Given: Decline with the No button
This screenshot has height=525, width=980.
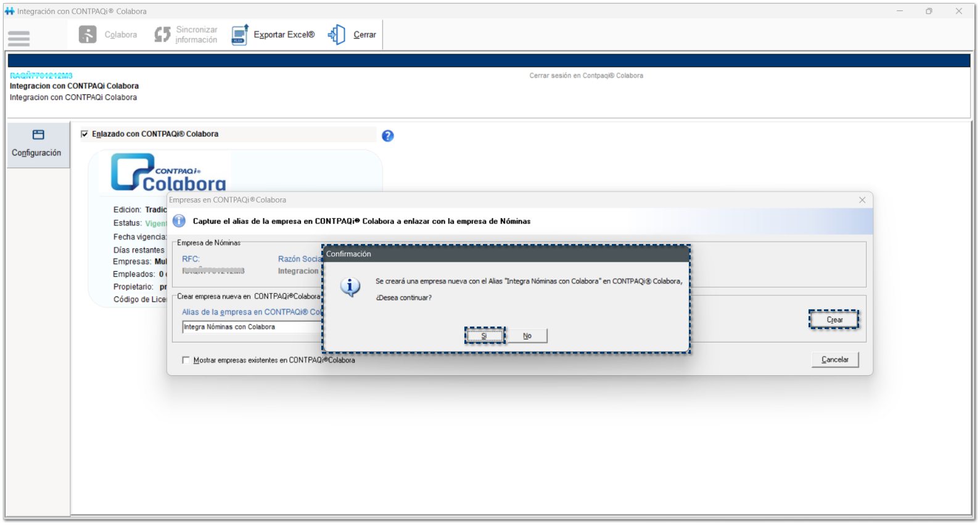Looking at the screenshot, I should click(527, 336).
